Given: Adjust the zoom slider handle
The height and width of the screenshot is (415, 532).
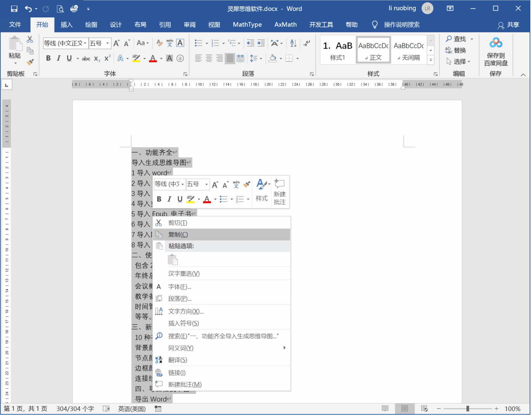Looking at the screenshot, I should [468, 409].
